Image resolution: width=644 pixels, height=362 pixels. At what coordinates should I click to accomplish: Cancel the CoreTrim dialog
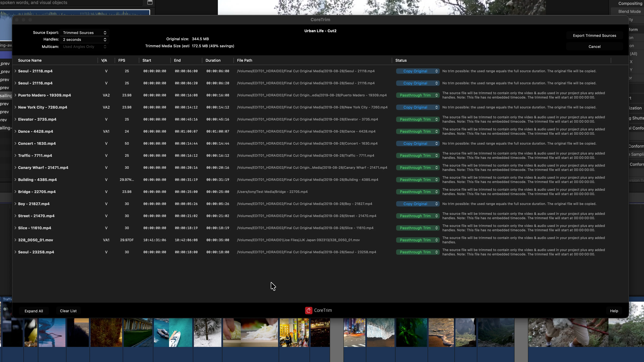594,47
